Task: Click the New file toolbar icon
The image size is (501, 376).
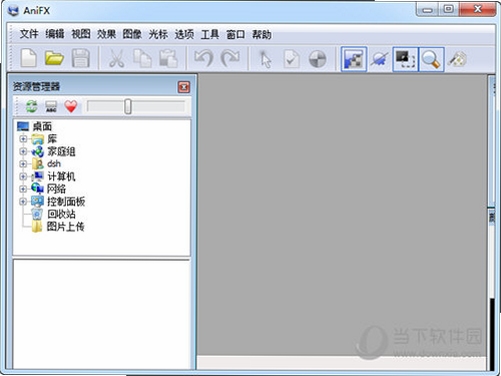Action: click(x=29, y=59)
